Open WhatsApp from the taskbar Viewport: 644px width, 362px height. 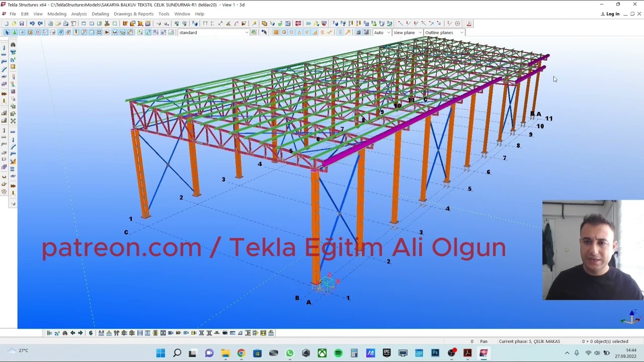tap(290, 353)
